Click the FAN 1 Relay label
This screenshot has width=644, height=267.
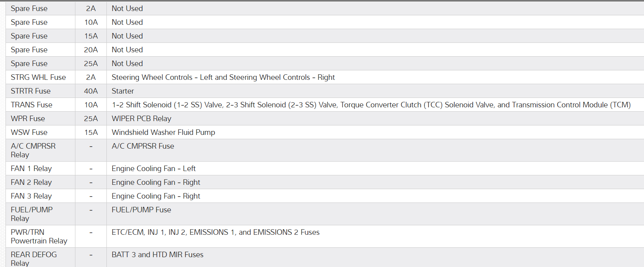(31, 169)
